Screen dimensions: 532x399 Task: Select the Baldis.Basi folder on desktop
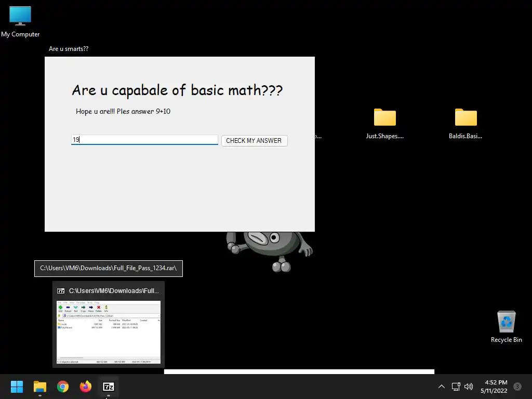point(465,124)
